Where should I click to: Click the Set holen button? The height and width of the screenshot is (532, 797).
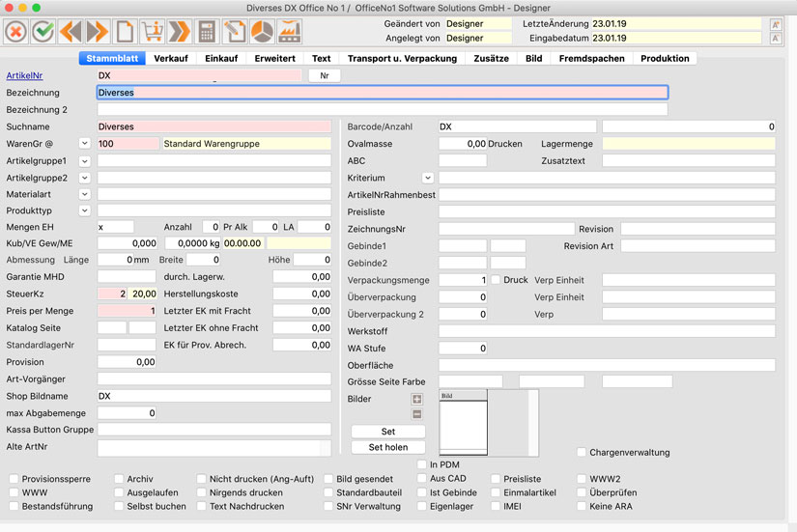click(x=388, y=447)
